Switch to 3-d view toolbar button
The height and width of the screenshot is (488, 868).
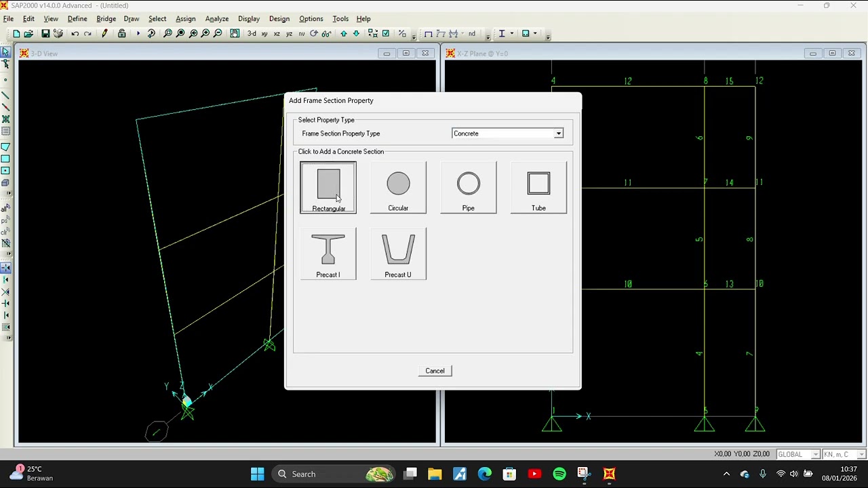tap(252, 33)
